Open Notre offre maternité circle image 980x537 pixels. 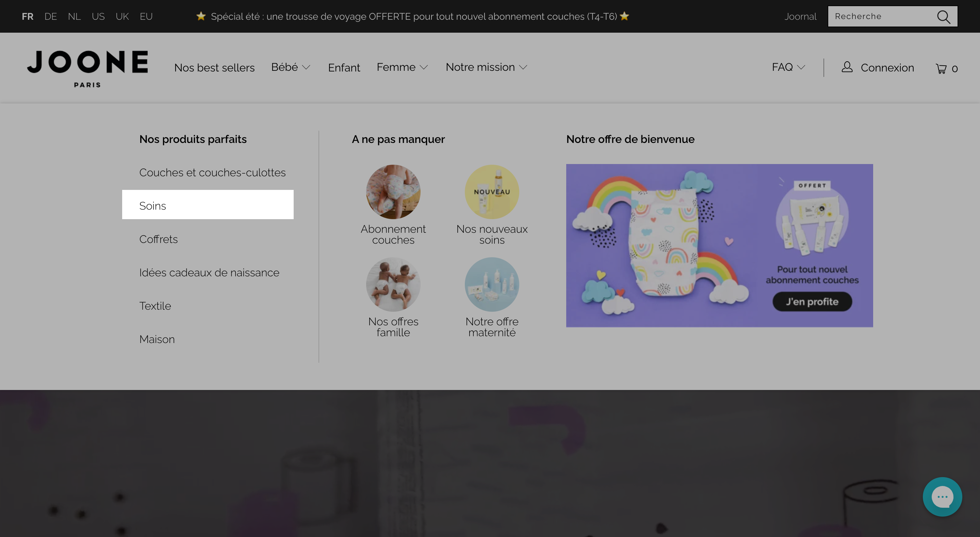pos(492,284)
